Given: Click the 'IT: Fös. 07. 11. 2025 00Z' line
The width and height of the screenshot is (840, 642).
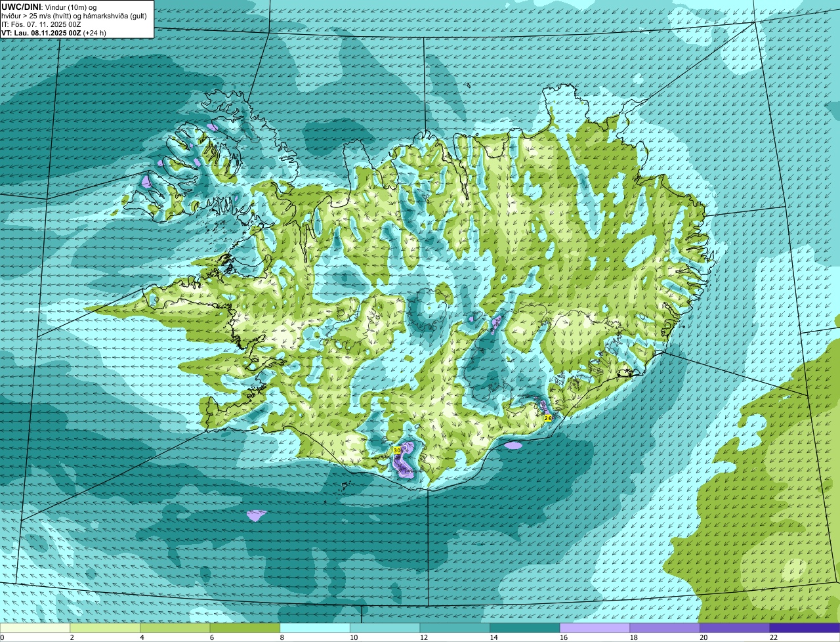Looking at the screenshot, I should tap(41, 24).
